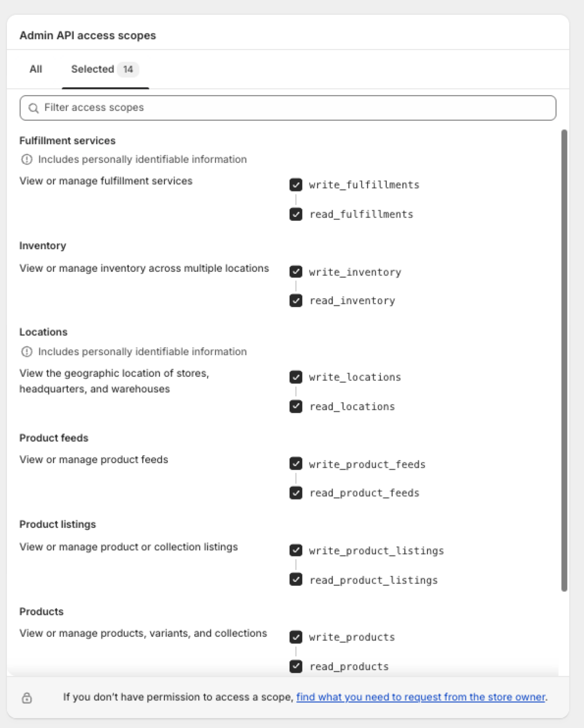The width and height of the screenshot is (584, 728).
Task: Uncheck the read_product_listings scope
Action: coord(296,580)
